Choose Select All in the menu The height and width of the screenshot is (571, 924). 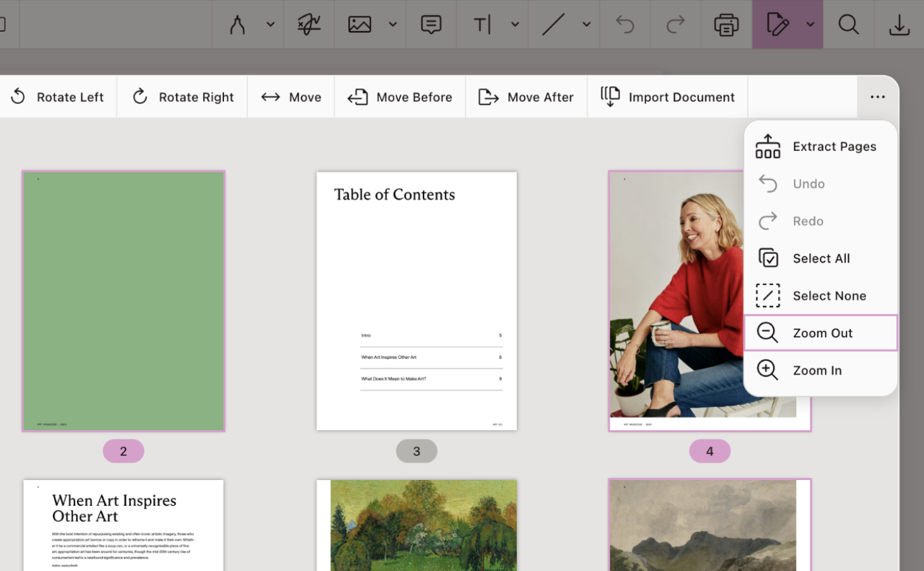(820, 258)
